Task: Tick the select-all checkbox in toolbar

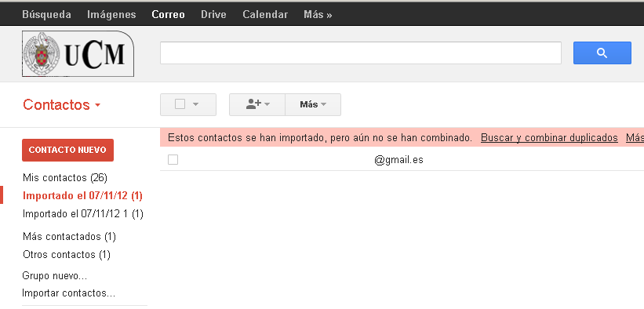Action: [180, 104]
